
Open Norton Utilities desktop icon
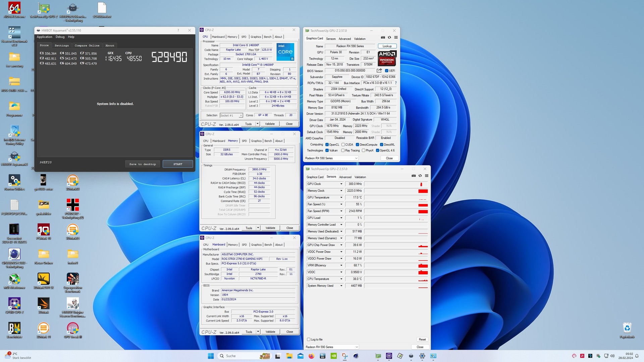pos(14,183)
